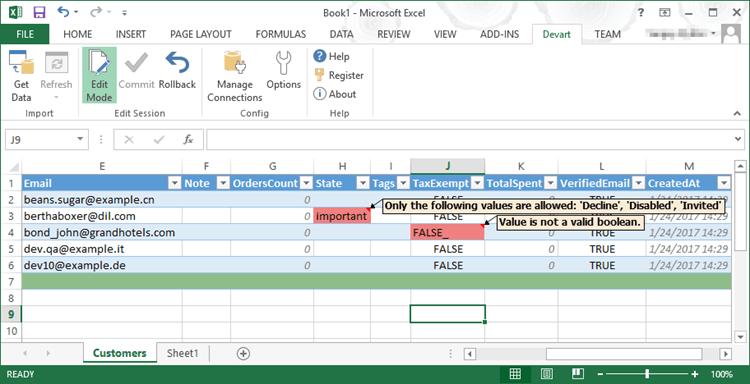Screen dimensions: 750x384
Task: Switch to the HOME tab
Action: (77, 34)
